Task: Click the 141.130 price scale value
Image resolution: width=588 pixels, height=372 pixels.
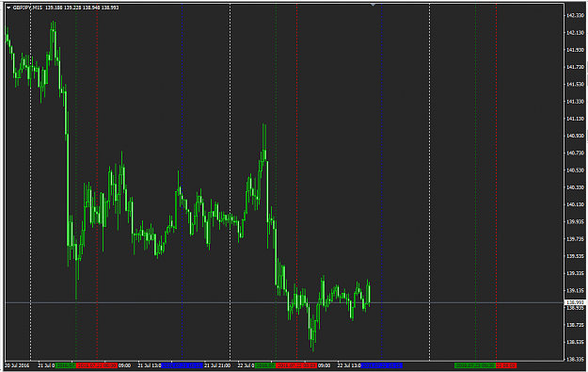Action: click(x=576, y=119)
